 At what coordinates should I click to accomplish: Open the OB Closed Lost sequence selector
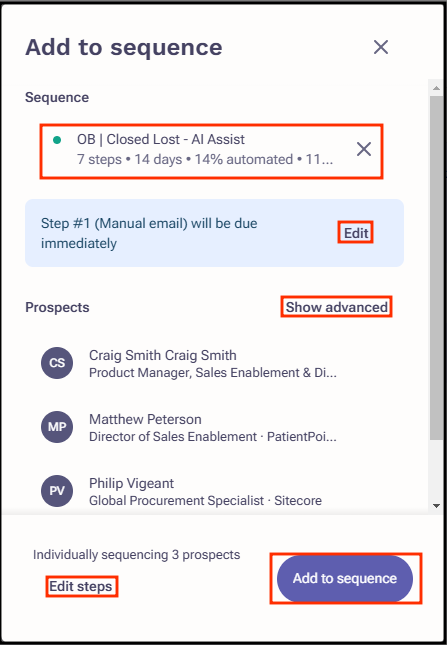211,151
